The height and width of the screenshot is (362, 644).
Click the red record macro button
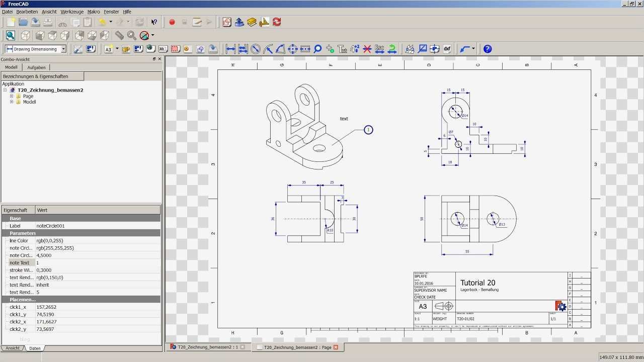coord(172,22)
